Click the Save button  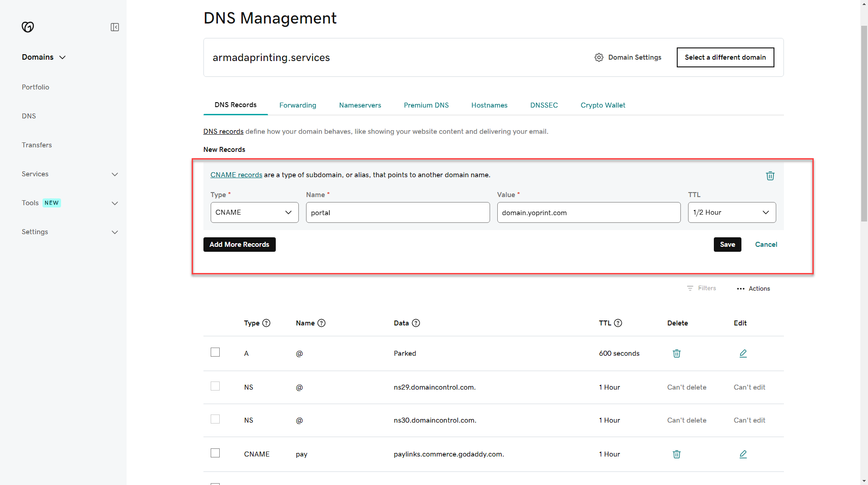point(727,245)
